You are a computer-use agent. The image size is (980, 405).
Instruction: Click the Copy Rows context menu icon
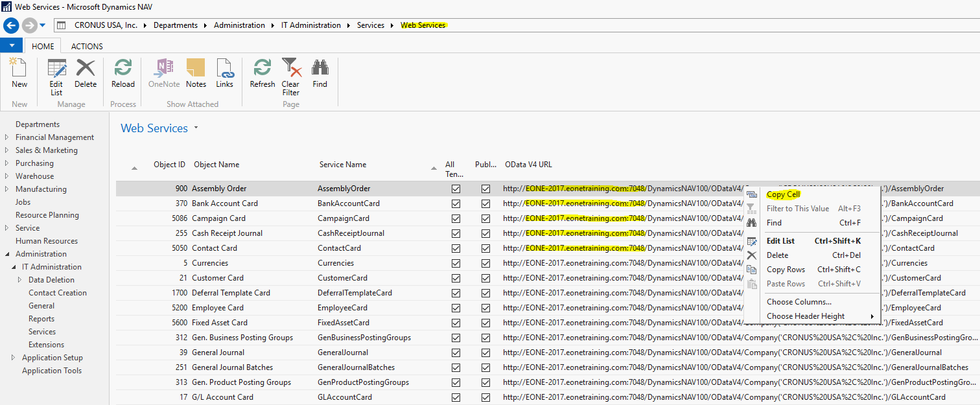tap(752, 270)
